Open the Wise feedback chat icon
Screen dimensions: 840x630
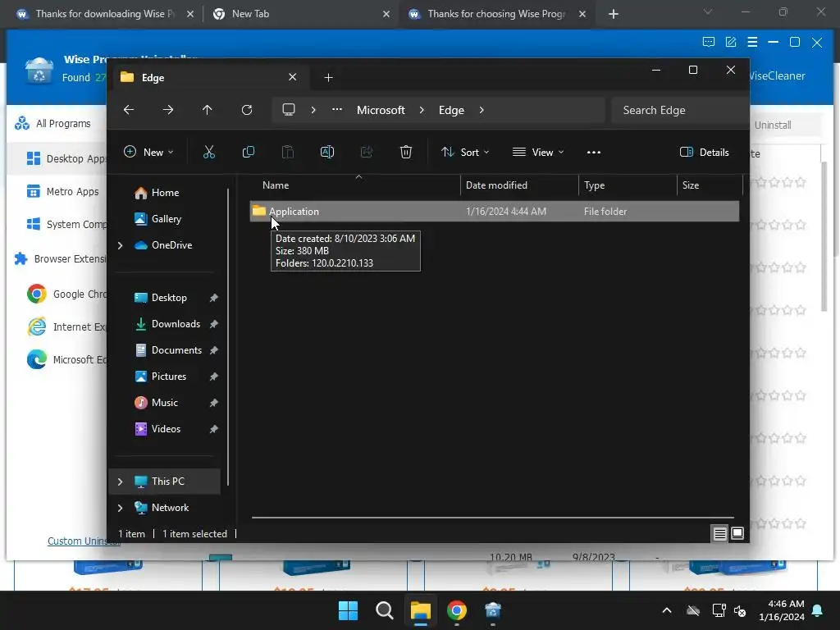pos(709,43)
